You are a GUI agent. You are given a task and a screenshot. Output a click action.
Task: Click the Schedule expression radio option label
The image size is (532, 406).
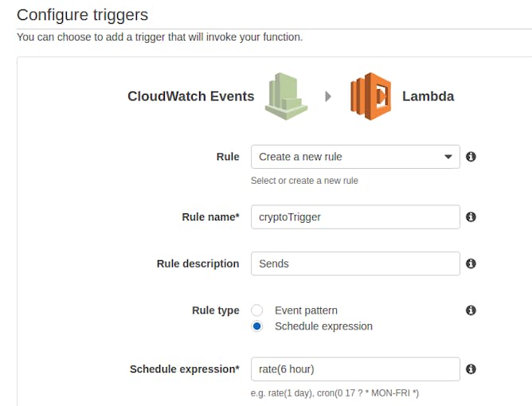[x=323, y=326]
